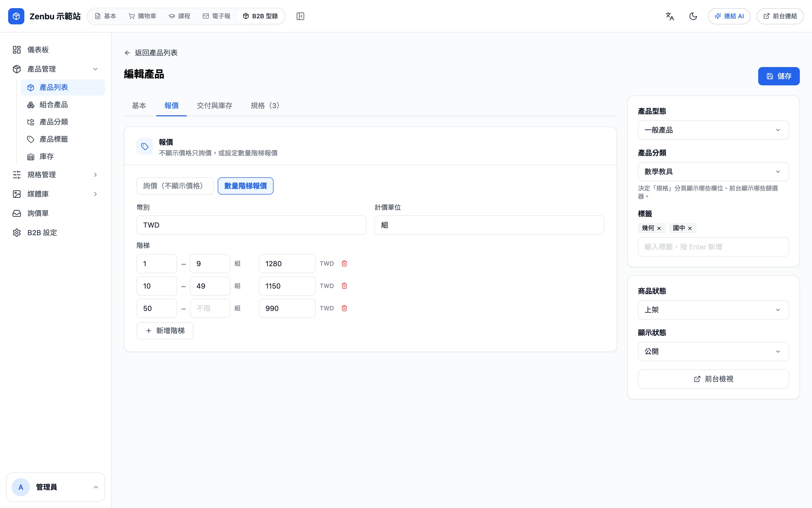Open the 產品分類 數學教具 dropdown
The image size is (812, 508).
(x=713, y=172)
